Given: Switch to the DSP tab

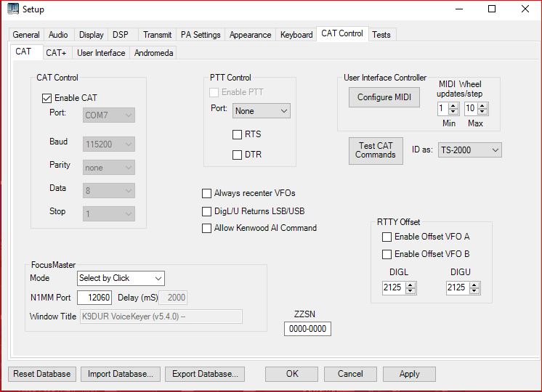Looking at the screenshot, I should pos(119,35).
